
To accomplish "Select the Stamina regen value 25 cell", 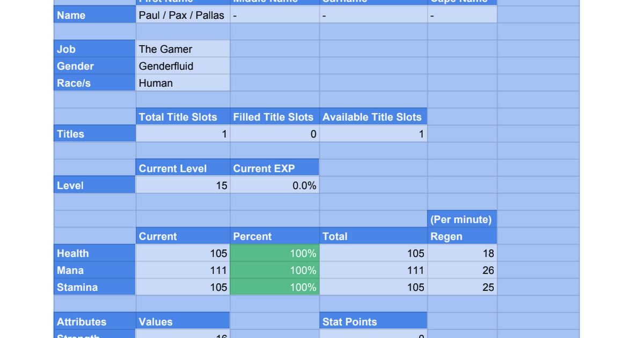I will pos(462,288).
